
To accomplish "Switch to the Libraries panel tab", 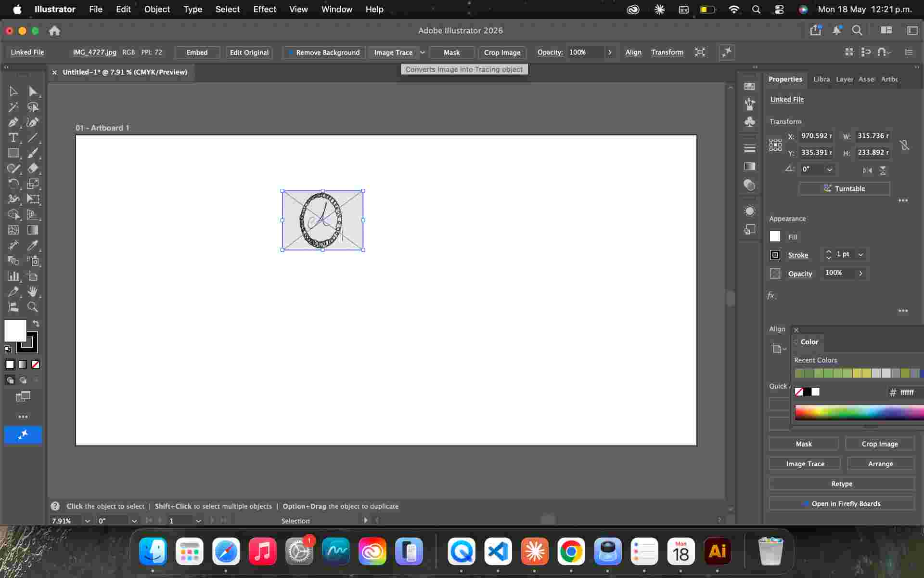I will click(821, 79).
